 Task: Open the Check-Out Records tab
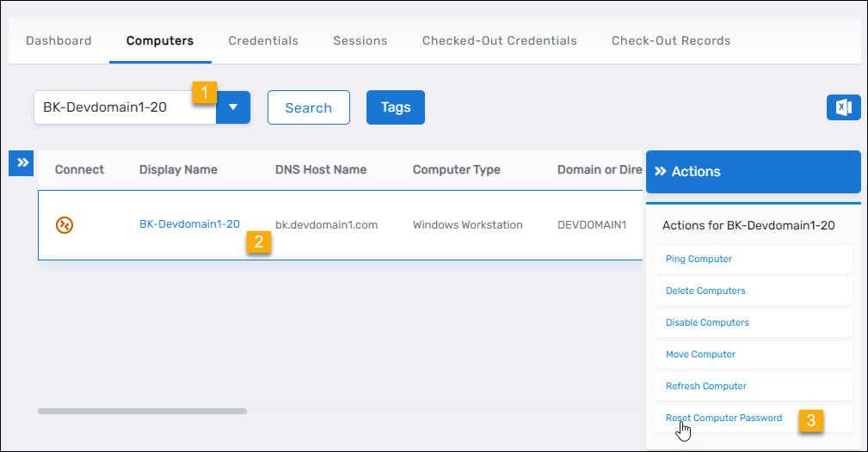(671, 40)
